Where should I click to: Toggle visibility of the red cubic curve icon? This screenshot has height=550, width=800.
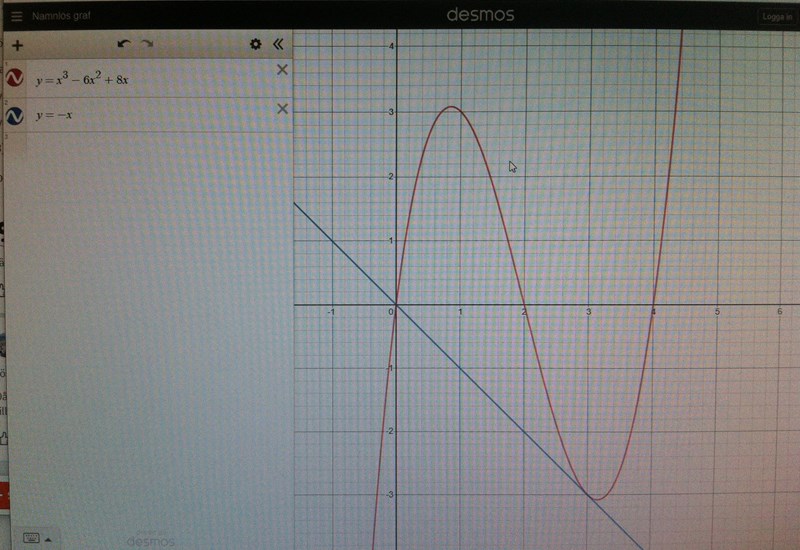tap(15, 78)
